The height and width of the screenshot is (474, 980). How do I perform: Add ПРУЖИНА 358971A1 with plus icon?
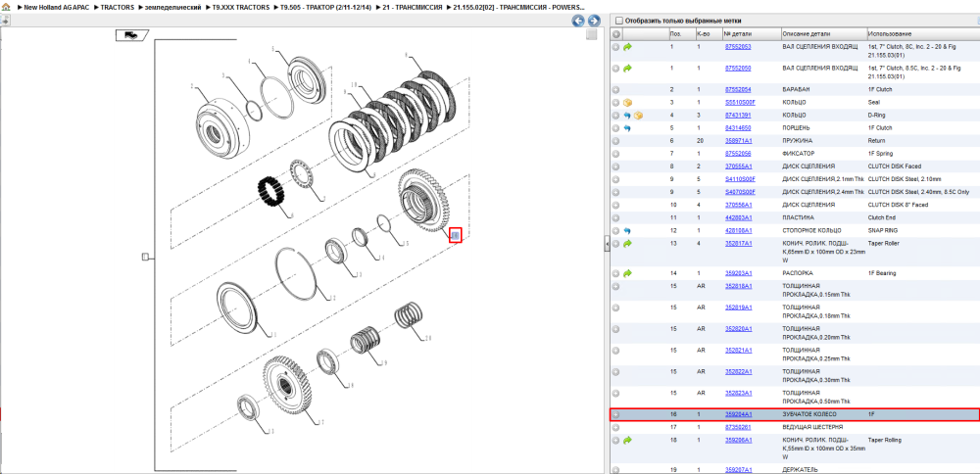pos(616,141)
